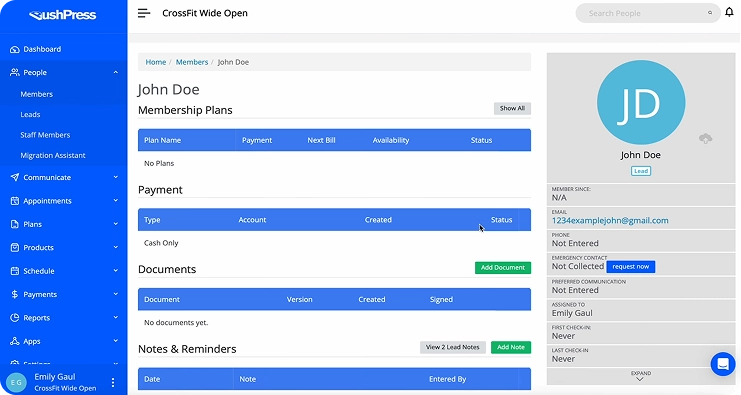Open Leads in the sidebar
Viewport: 741px width, 395px height.
point(30,114)
